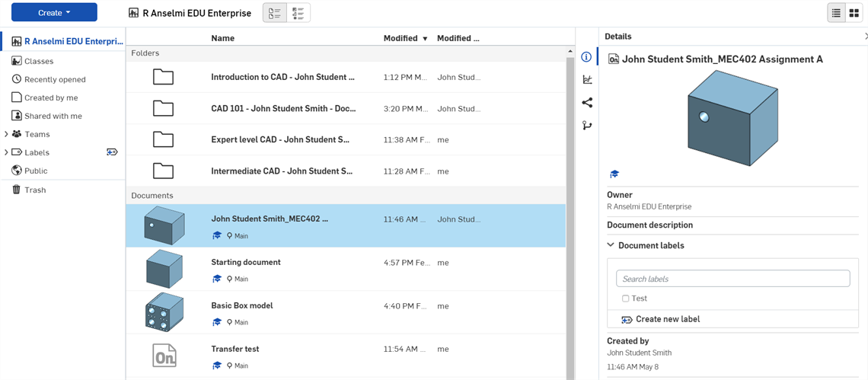
Task: Click folder icon of Expert level CAD
Action: (163, 139)
